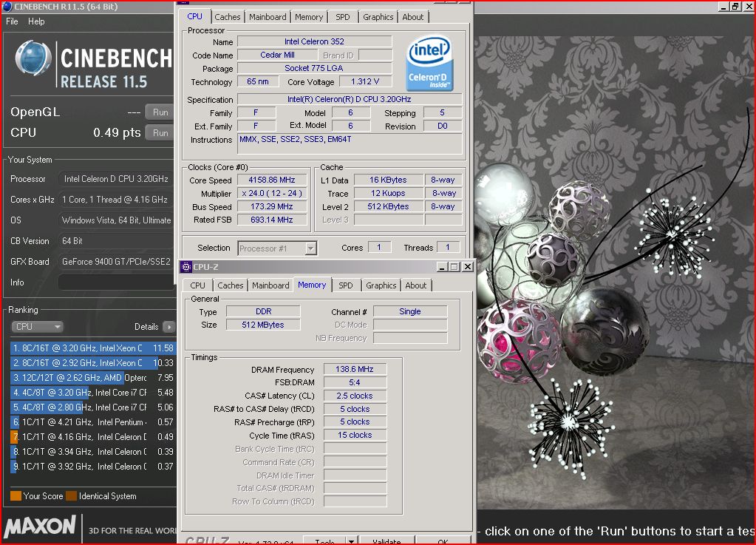
Task: Click the memory Size 512 MBytes field
Action: [263, 325]
